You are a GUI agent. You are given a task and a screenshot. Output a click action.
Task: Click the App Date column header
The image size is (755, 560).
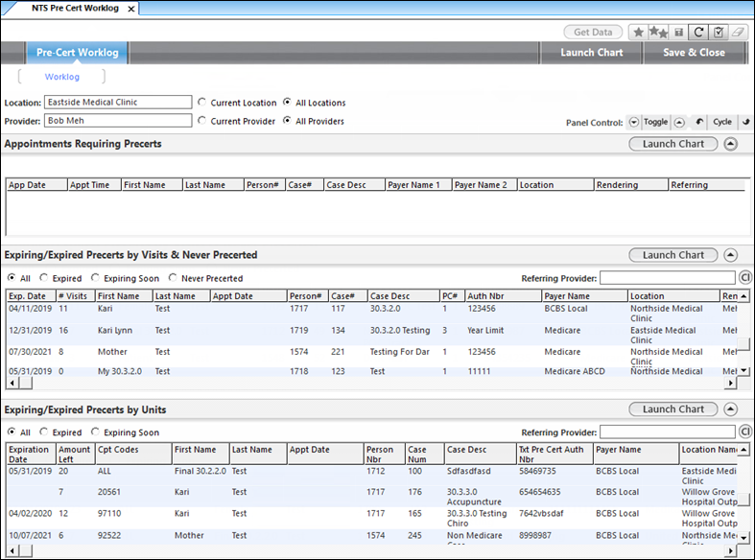(36, 185)
